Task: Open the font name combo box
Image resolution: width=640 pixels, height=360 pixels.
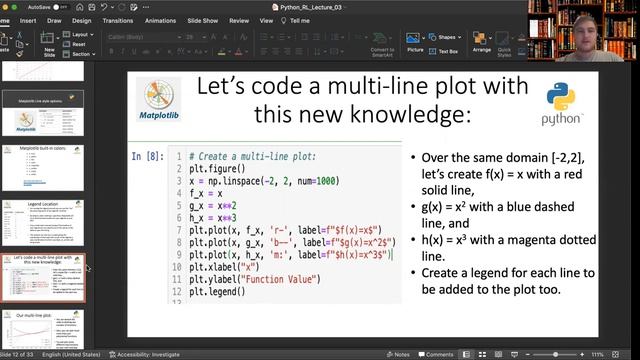Action: point(144,37)
